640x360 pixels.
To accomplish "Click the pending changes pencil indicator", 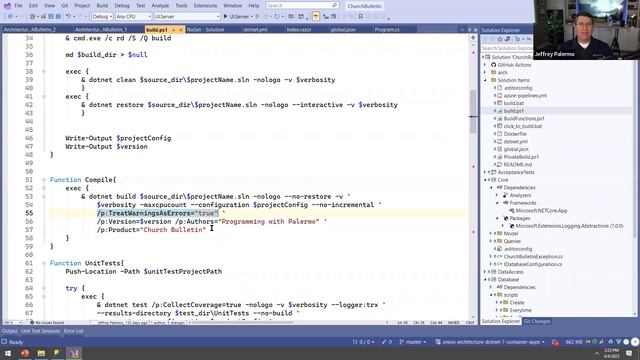I will pos(387,342).
